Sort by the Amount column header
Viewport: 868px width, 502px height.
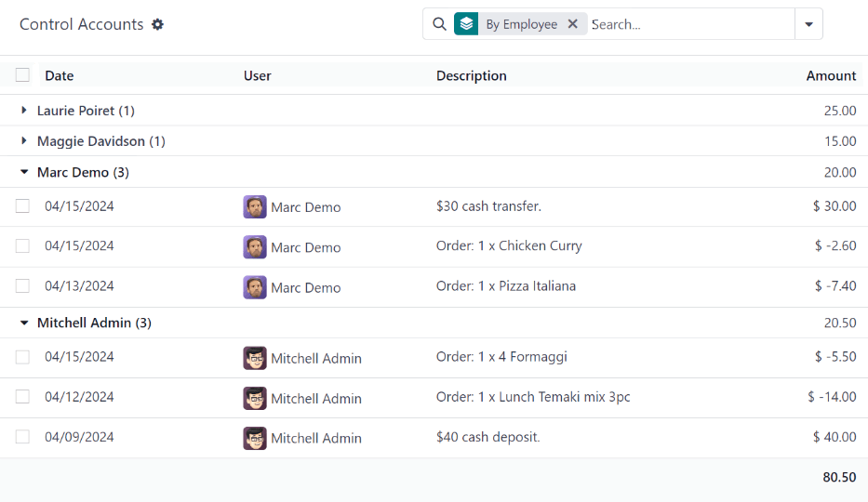tap(830, 76)
